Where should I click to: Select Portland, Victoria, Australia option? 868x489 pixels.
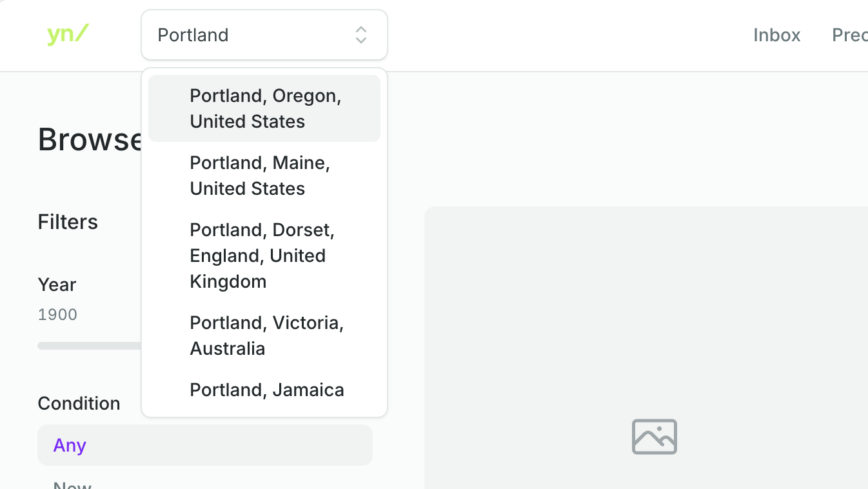click(x=264, y=335)
